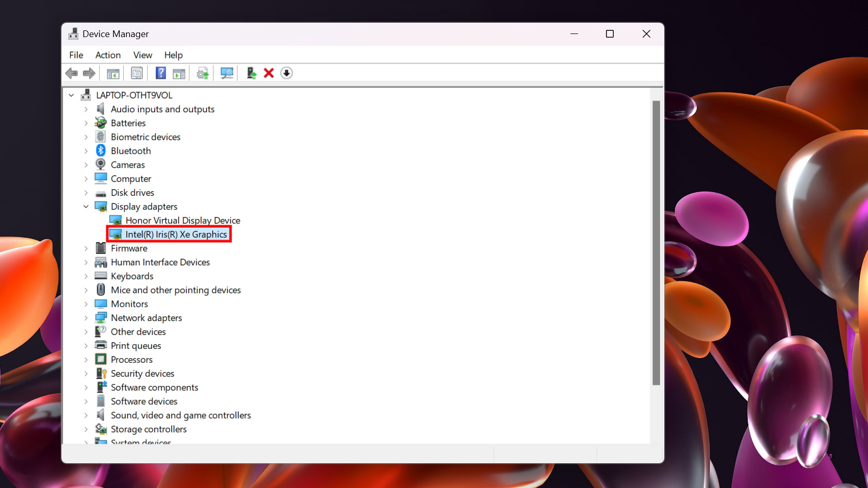The image size is (868, 488).
Task: Select the Batteries category icon
Action: pyautogui.click(x=101, y=123)
